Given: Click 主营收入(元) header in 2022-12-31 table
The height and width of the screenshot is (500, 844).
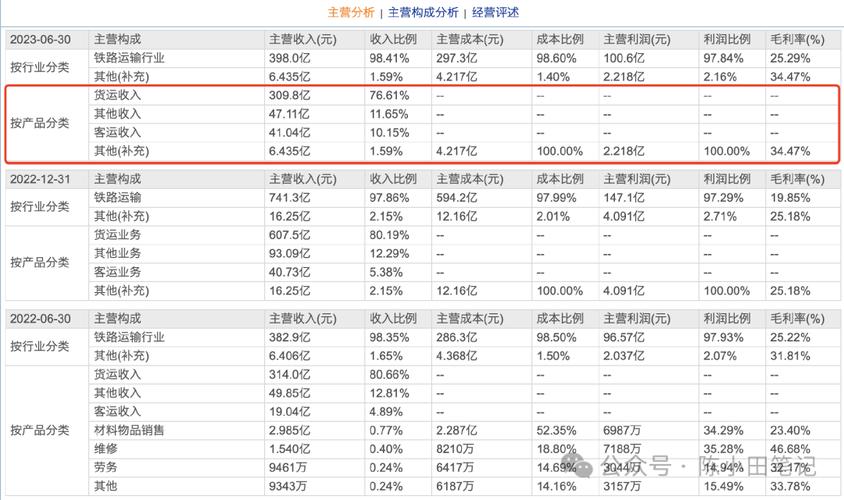Looking at the screenshot, I should (303, 179).
